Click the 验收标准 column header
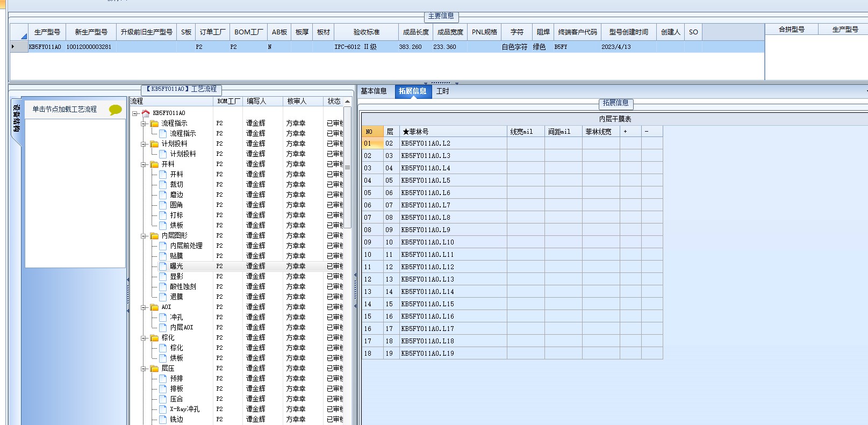 pos(367,32)
